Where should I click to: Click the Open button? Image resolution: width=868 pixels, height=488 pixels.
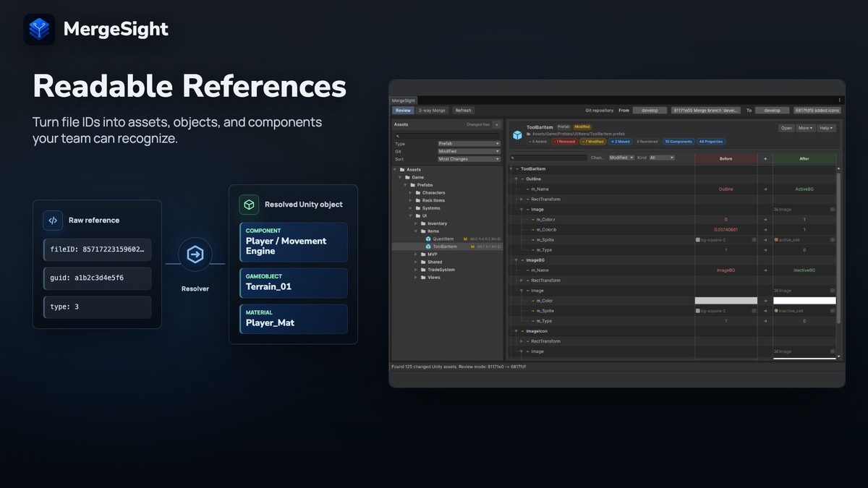pyautogui.click(x=786, y=128)
